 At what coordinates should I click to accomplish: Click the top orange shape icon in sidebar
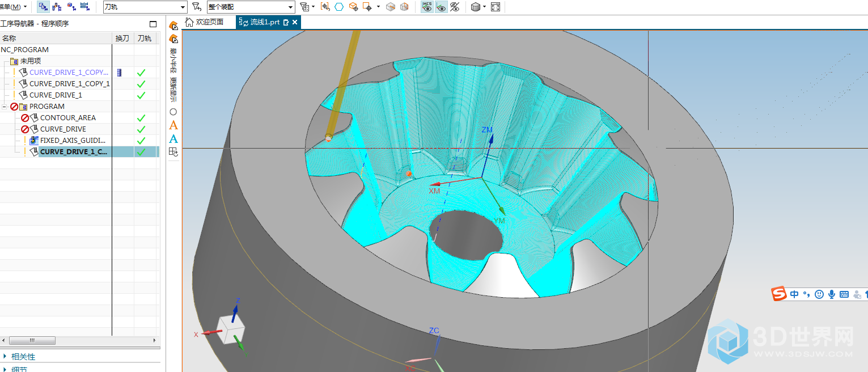pos(173,26)
